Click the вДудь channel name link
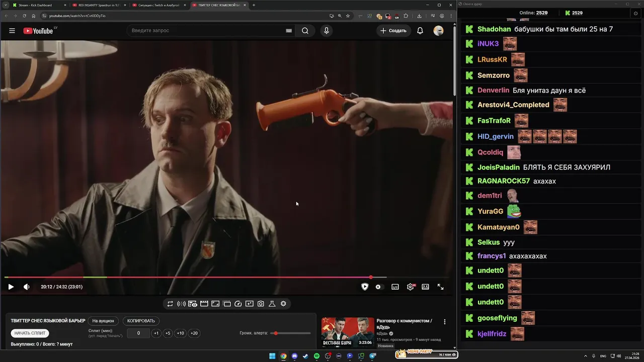This screenshot has height=362, width=644. point(382,333)
